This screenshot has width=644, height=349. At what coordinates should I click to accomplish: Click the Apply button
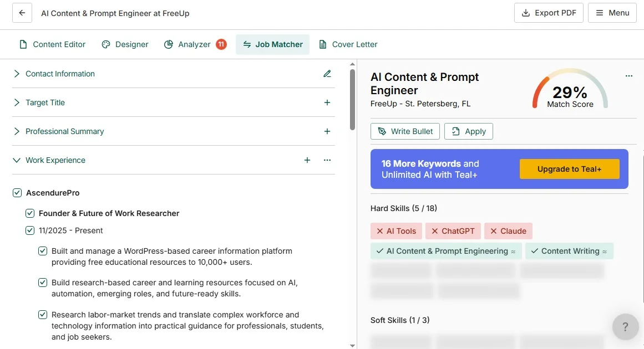click(469, 131)
